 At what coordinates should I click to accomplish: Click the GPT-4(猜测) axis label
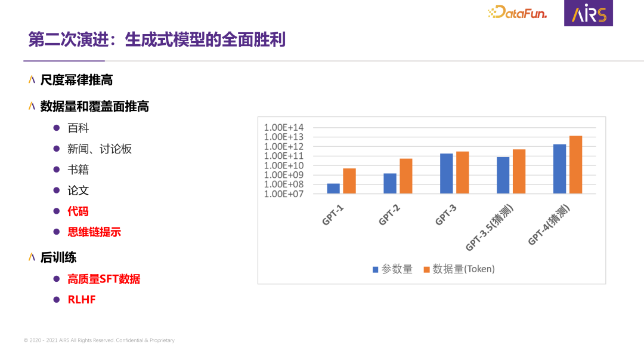tap(549, 225)
